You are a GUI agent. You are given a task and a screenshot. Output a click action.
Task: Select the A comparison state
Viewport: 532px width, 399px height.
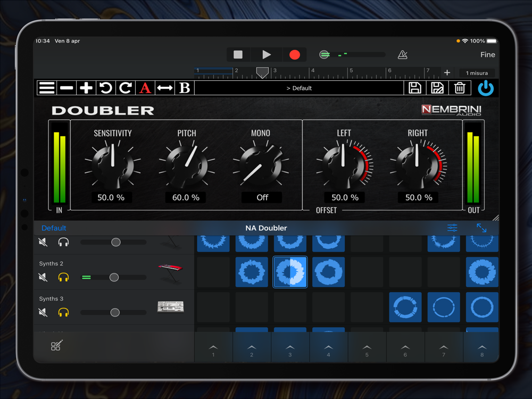coord(145,88)
